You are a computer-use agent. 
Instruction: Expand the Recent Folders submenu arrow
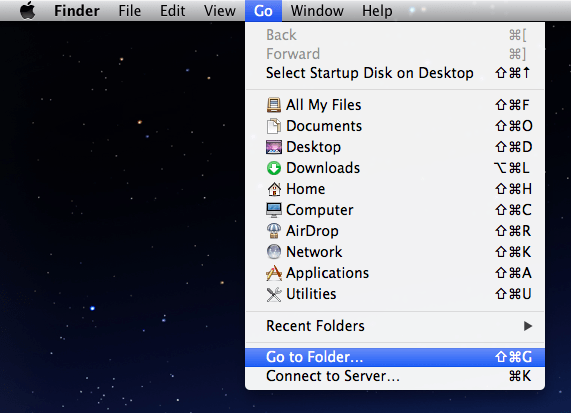coord(528,326)
